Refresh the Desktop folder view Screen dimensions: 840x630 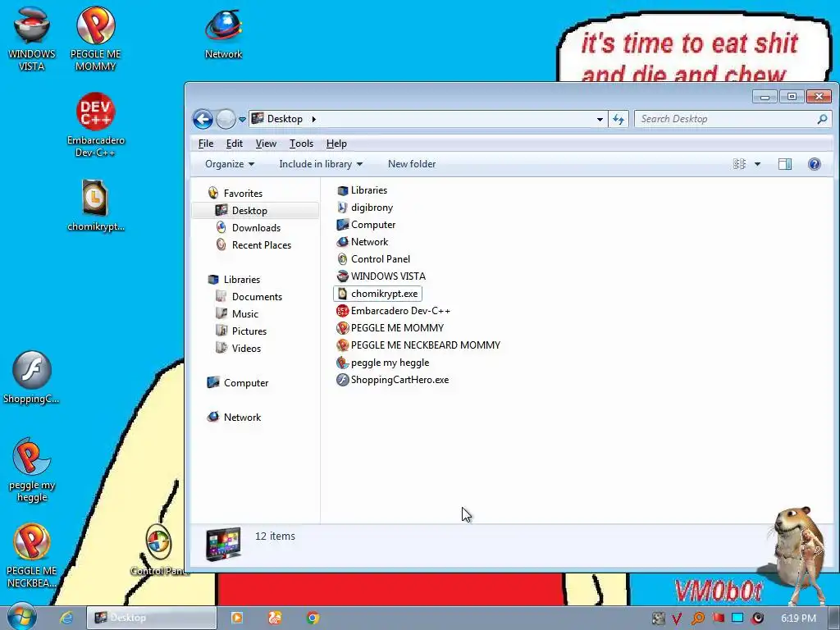pos(619,119)
